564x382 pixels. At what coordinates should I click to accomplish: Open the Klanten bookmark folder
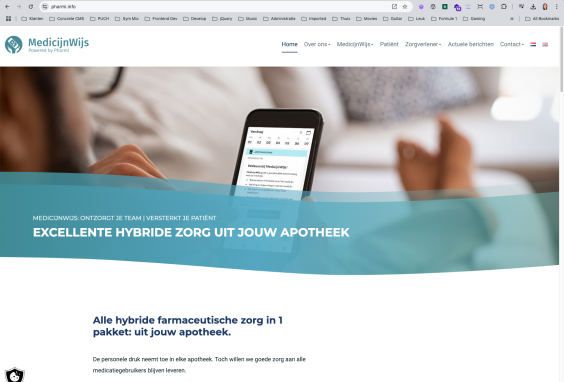click(32, 18)
